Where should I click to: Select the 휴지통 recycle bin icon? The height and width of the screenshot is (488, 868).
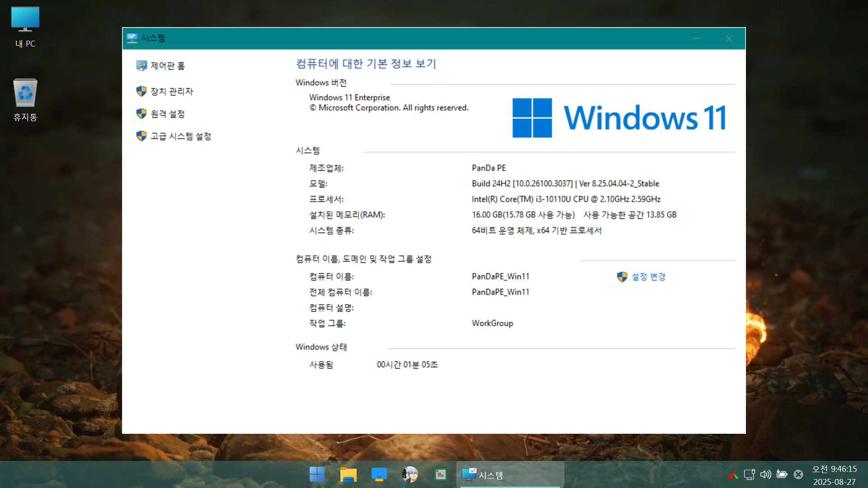(25, 99)
